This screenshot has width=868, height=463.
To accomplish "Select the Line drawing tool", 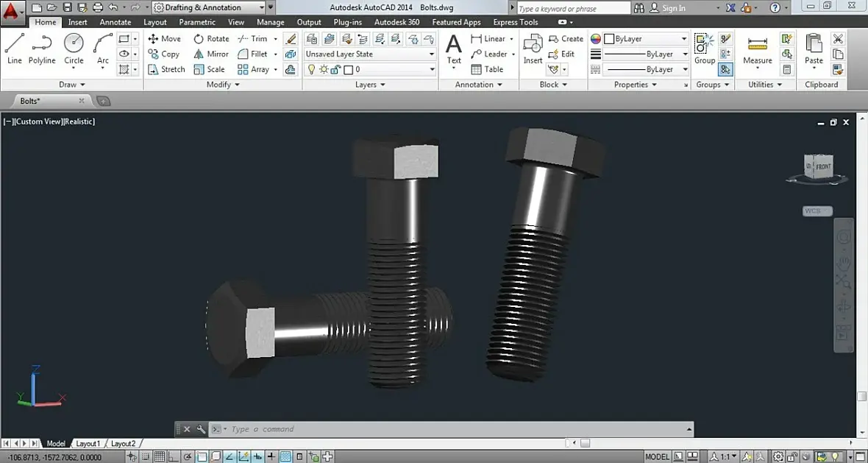I will click(15, 49).
